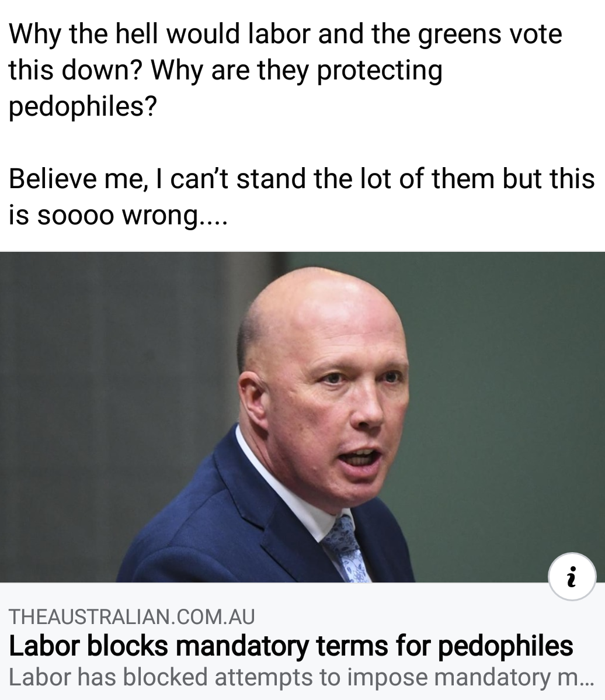605x700 pixels.
Task: Click "greens vote" in the post's first line
Action: point(490,35)
